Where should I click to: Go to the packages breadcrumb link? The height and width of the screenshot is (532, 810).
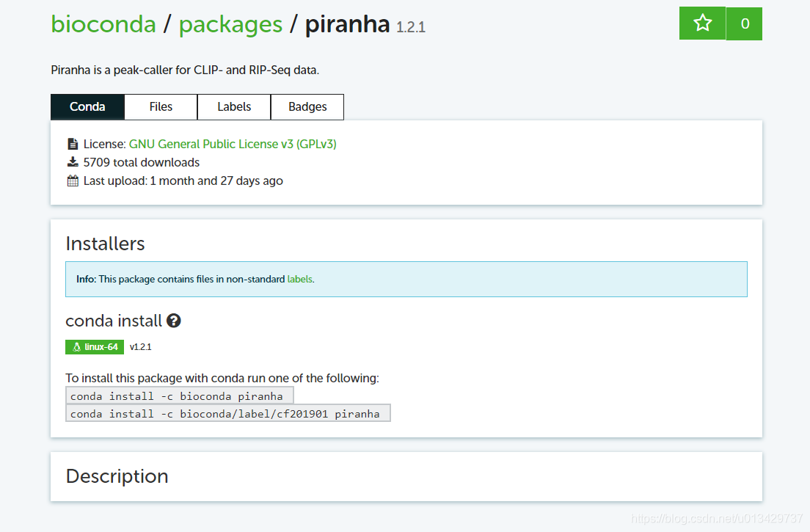tap(230, 24)
